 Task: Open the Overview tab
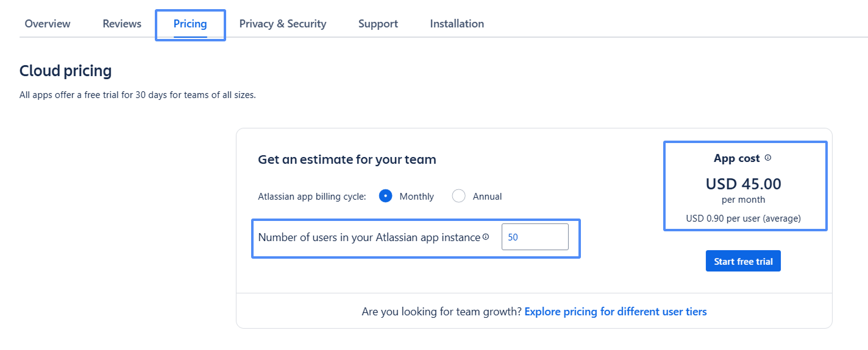coord(48,24)
